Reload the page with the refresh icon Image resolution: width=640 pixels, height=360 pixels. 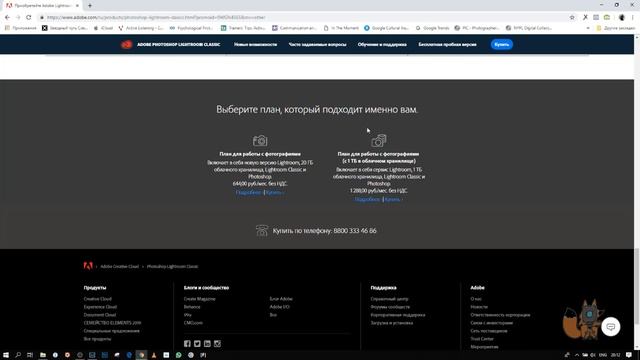(x=29, y=17)
